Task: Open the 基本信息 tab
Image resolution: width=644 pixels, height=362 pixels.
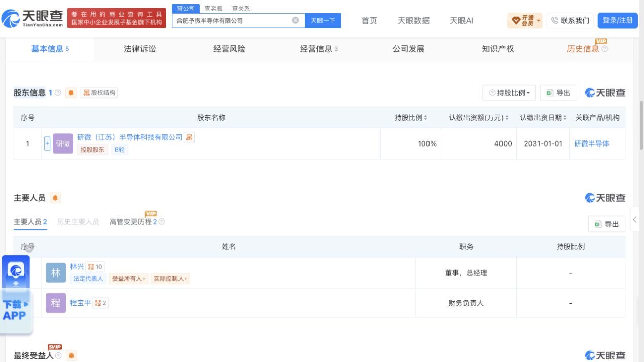Action: pyautogui.click(x=50, y=49)
